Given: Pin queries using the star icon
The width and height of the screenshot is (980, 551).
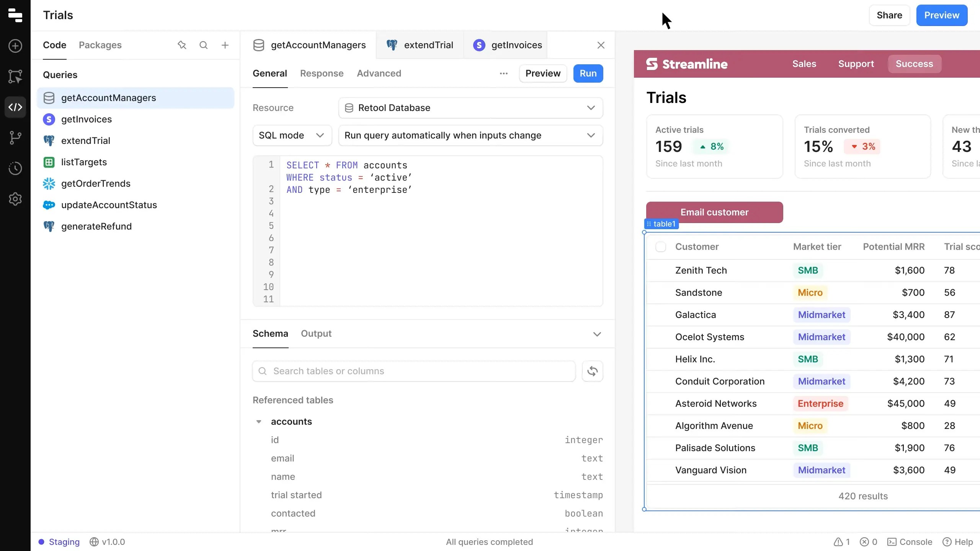Looking at the screenshot, I should [x=181, y=45].
